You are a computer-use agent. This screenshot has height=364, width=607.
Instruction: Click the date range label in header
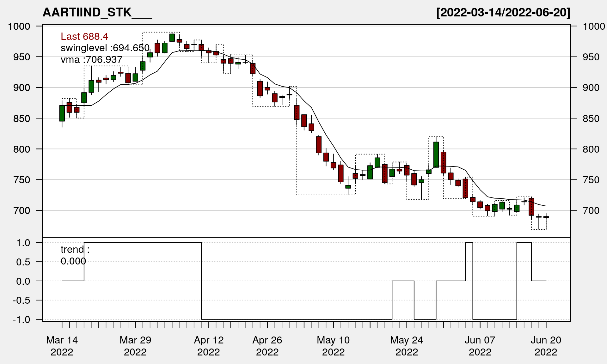(503, 13)
